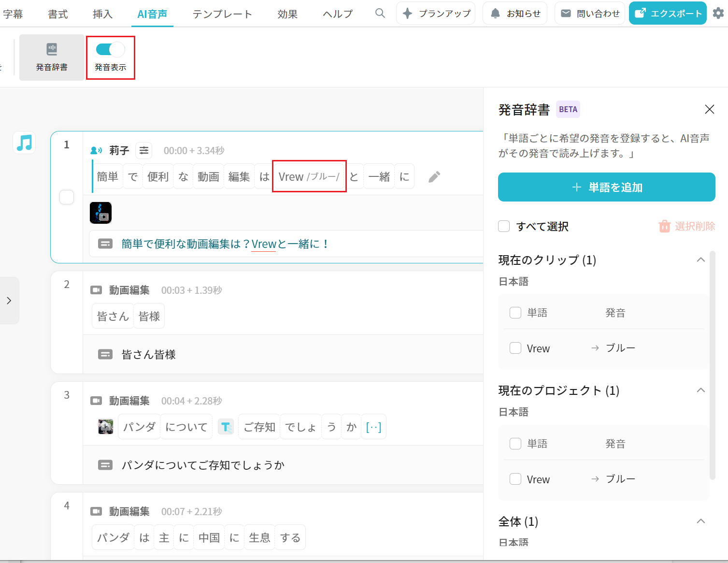
Task: Click the caption icon beside 皆さん皆様
Action: [105, 354]
